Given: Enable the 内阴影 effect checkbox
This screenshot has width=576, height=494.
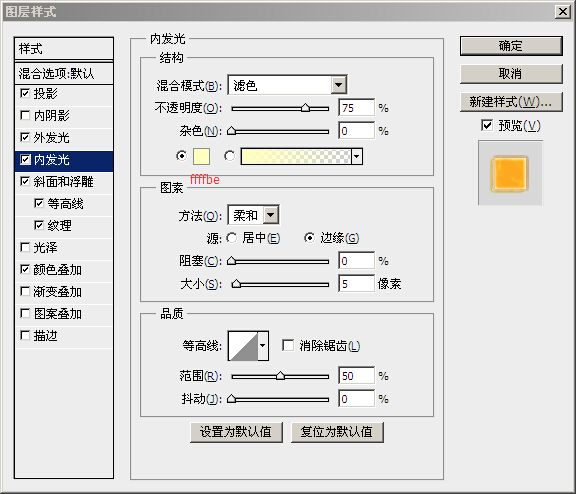Looking at the screenshot, I should (25, 115).
